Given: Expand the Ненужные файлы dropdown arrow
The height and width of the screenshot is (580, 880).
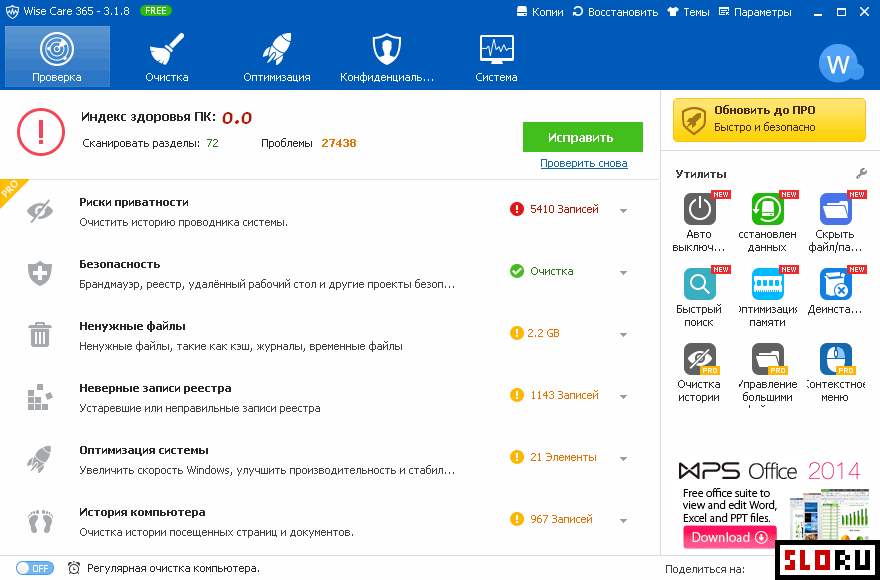Looking at the screenshot, I should pos(624,335).
